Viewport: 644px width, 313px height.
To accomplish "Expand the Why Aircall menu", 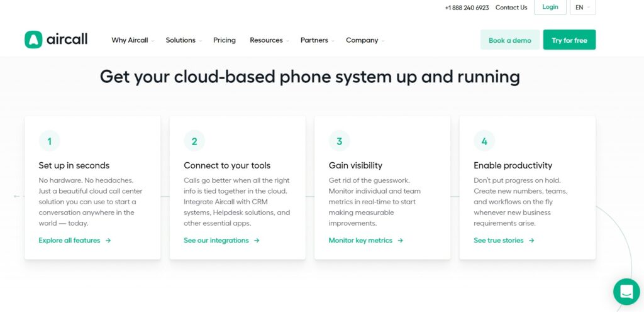I will coord(132,40).
